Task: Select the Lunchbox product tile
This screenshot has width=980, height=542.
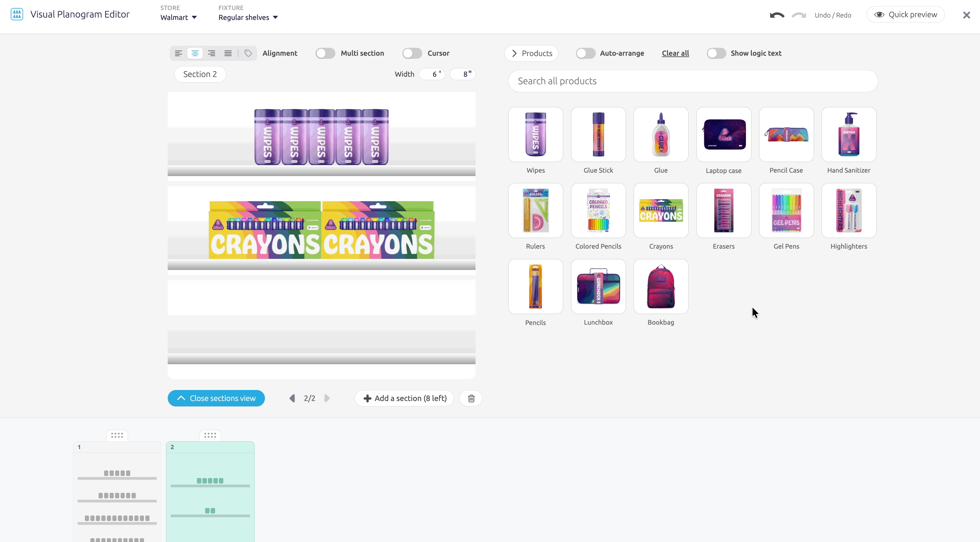Action: coord(599,287)
